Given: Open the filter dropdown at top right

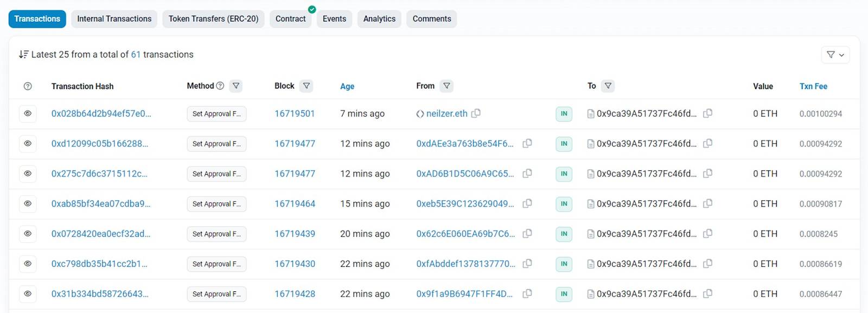Looking at the screenshot, I should coord(835,55).
